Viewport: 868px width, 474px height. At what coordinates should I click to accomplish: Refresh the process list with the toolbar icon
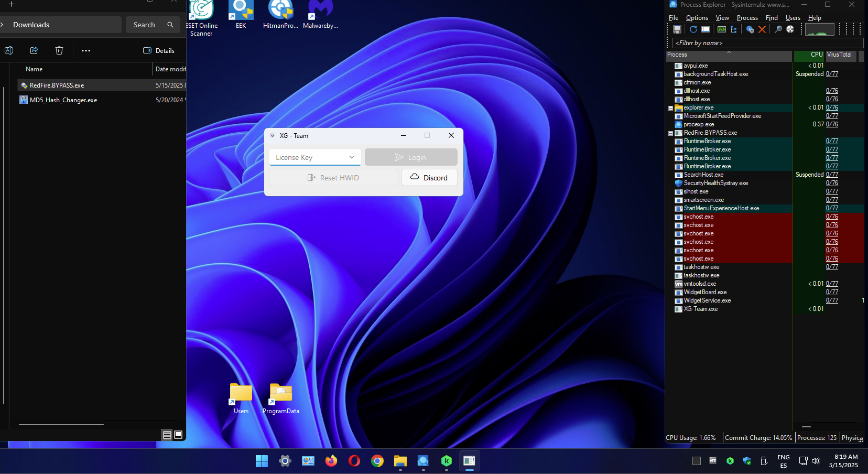693,29
